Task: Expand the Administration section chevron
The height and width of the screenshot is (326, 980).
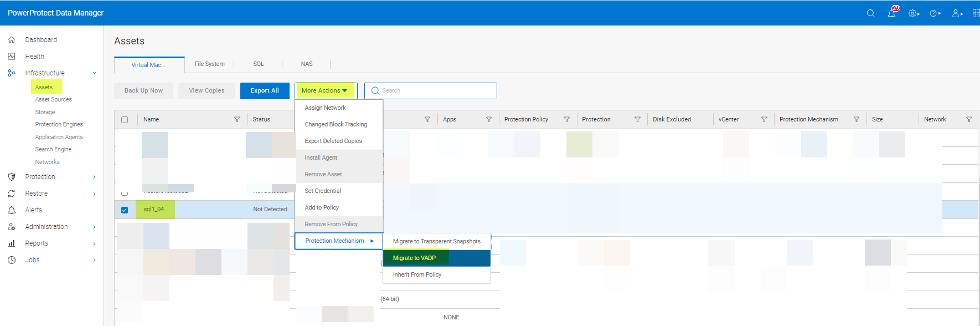Action: click(x=94, y=227)
